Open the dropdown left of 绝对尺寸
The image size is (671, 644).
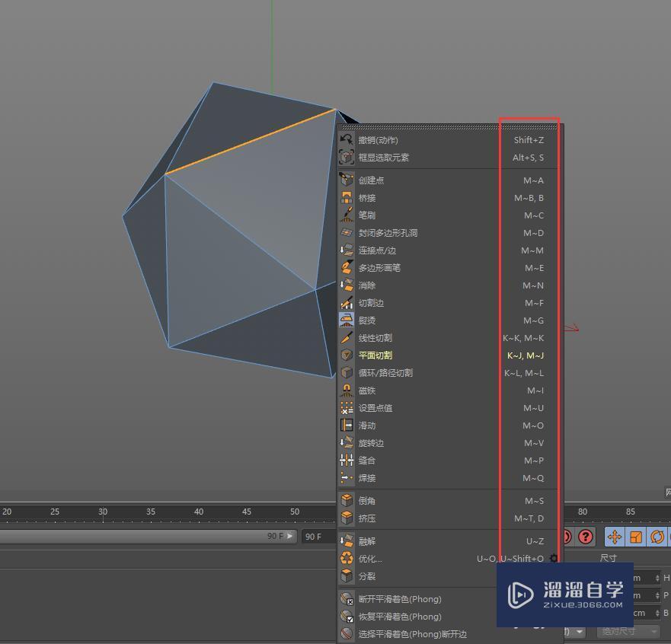point(575,633)
